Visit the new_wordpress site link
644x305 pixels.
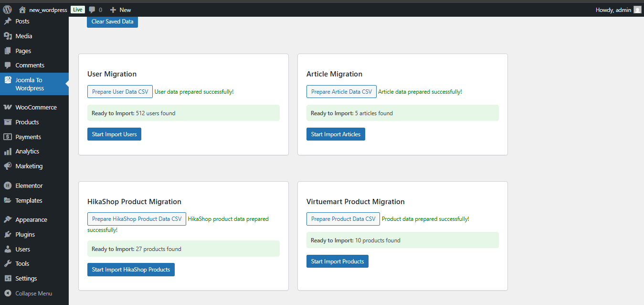(48, 10)
